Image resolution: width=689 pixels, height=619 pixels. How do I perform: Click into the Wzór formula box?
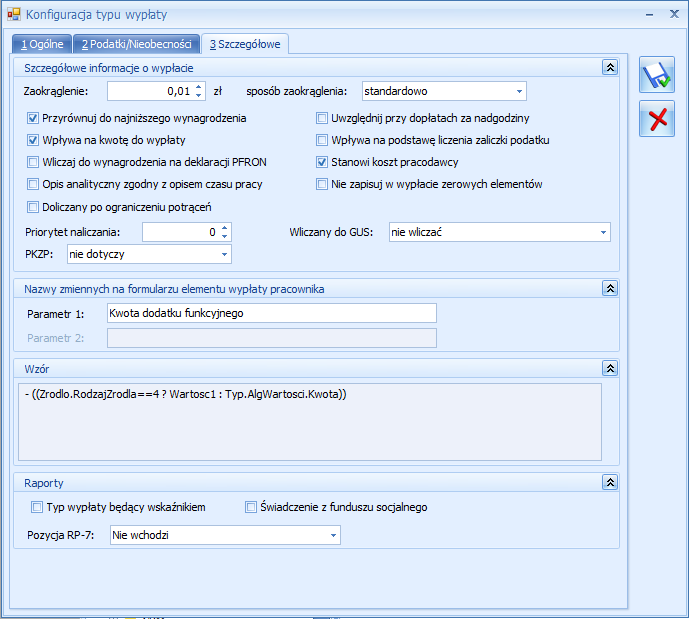tap(310, 422)
